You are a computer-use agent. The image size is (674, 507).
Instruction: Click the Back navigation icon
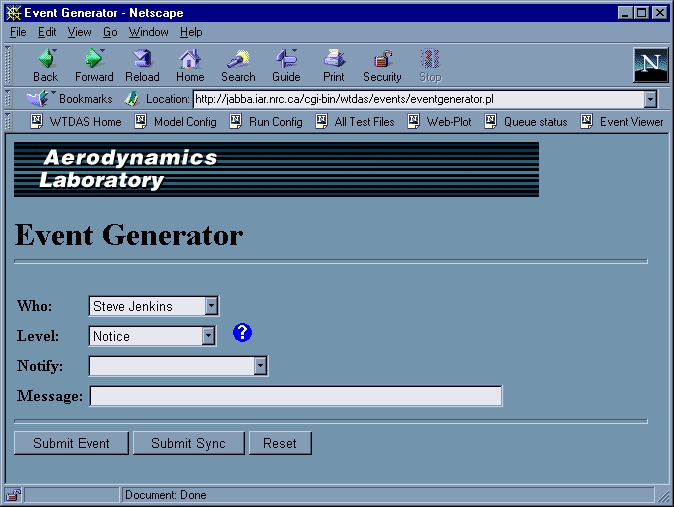46,65
